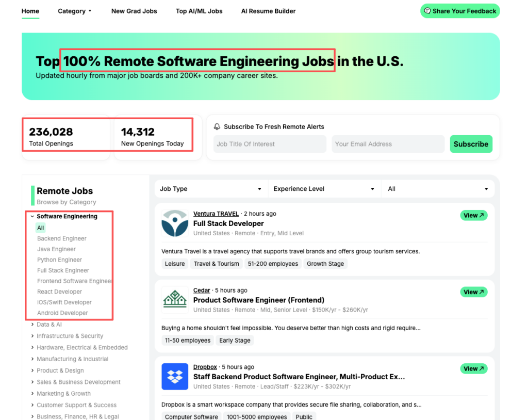
Task: Click the Cedar green house logo
Action: [175, 300]
